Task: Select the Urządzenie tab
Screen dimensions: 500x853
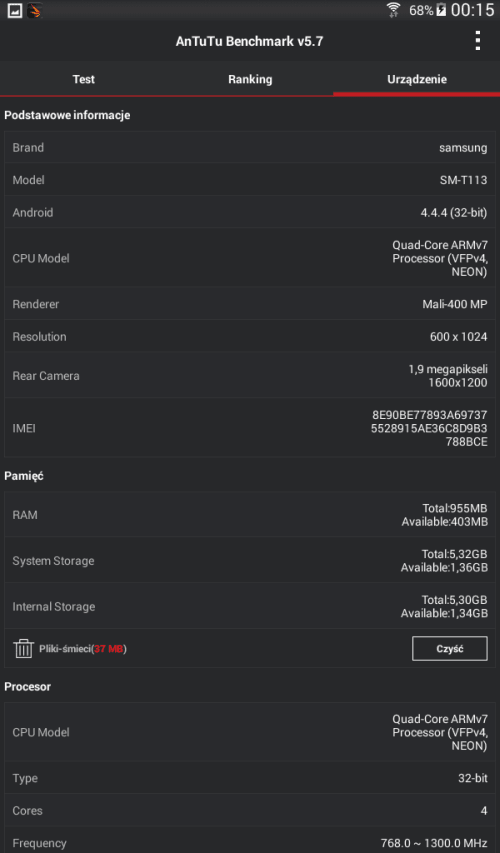Action: [x=417, y=79]
